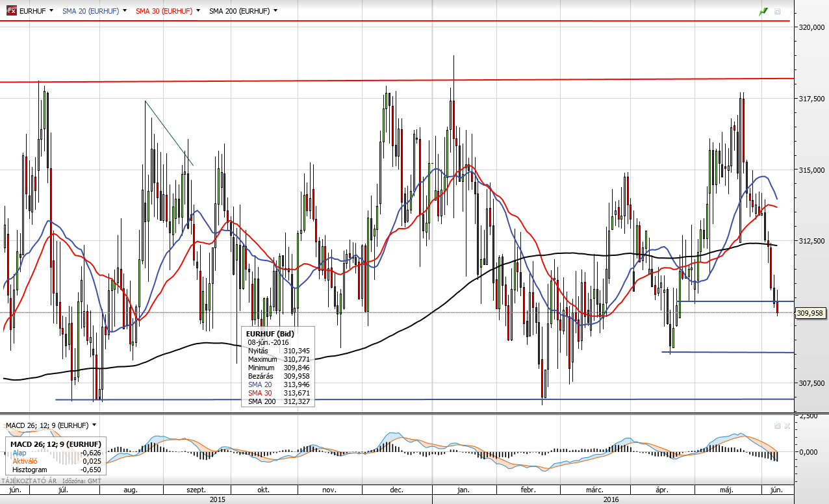Click the 320,000 price axis label
The height and width of the screenshot is (504, 829).
click(812, 27)
